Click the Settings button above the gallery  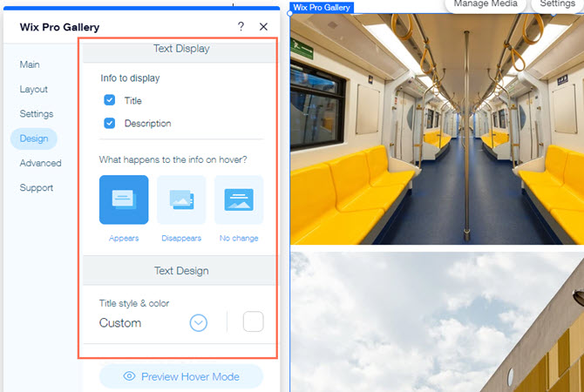(557, 4)
